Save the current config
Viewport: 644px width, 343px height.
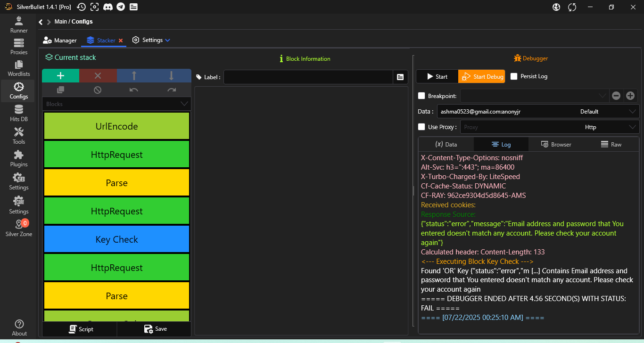(154, 329)
